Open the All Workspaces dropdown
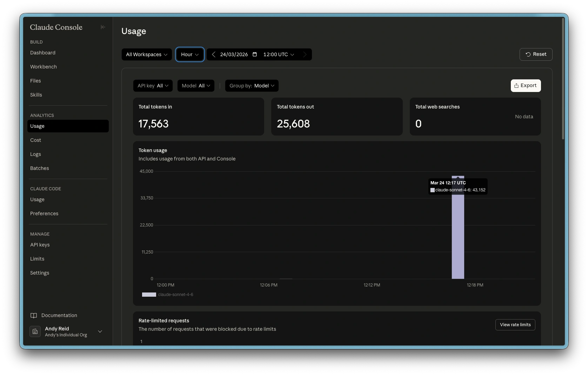This screenshot has width=588, height=375. click(147, 54)
